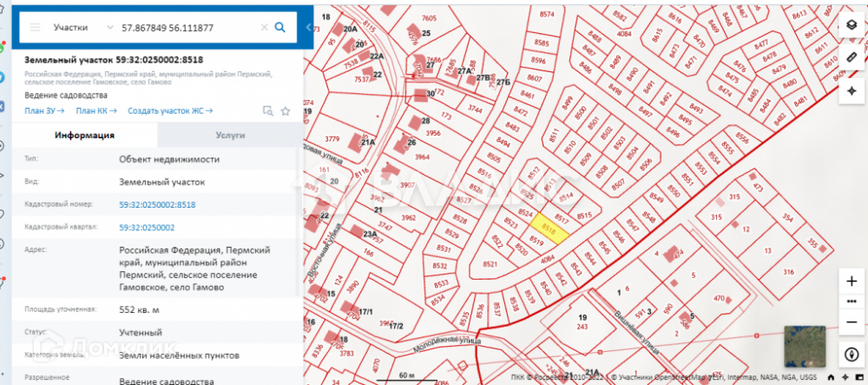Click parcel 316 on the right
This screenshot has height=385, width=868.
pyautogui.click(x=789, y=272)
